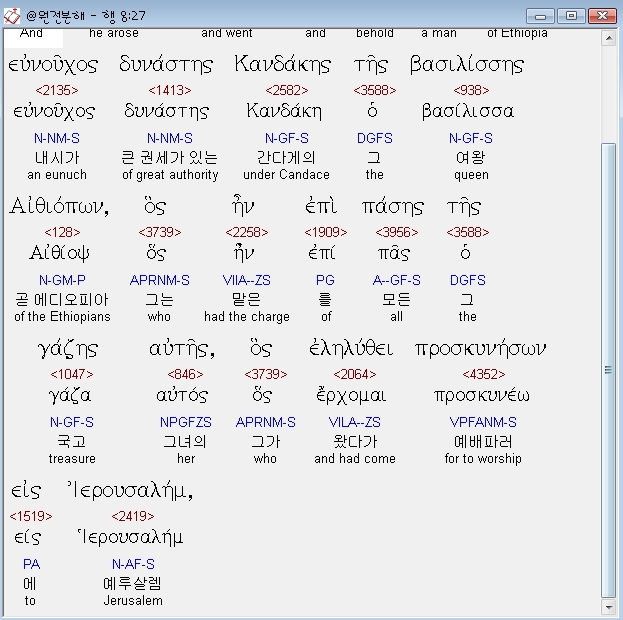Image resolution: width=623 pixels, height=620 pixels.
Task: Click the English gloss 'had the charge'
Action: [247, 317]
